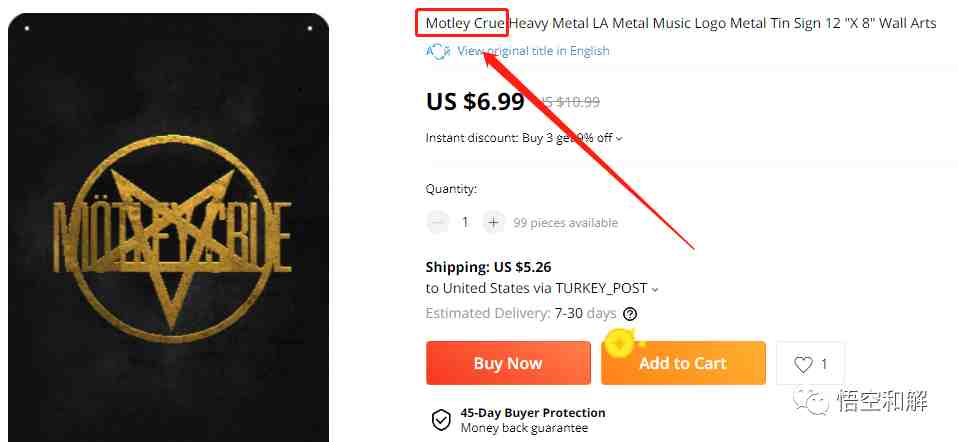The width and height of the screenshot is (958, 442).
Task: Click the Buy Now button
Action: [508, 363]
